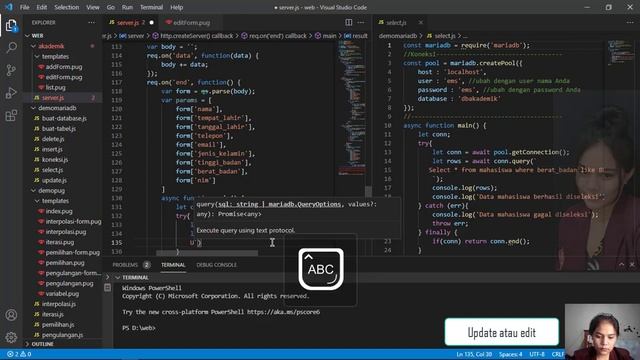The width and height of the screenshot is (640, 360).
Task: Open the Go menu
Action: (111, 7)
